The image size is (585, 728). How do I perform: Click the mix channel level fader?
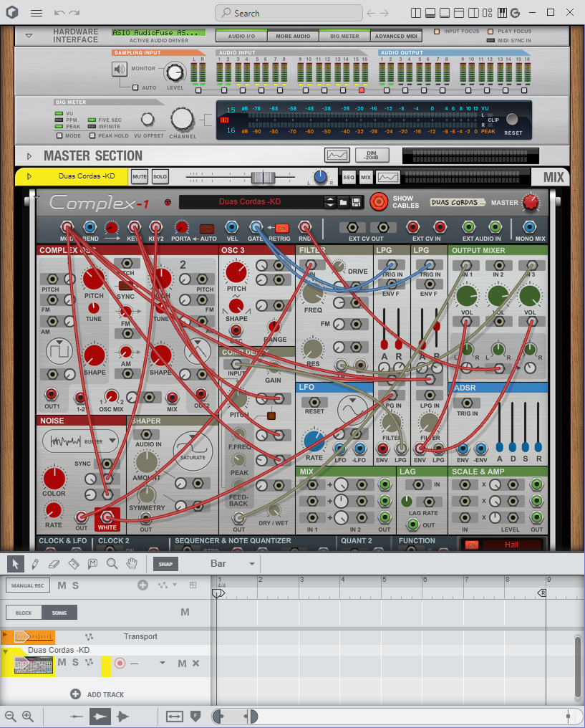(x=263, y=177)
